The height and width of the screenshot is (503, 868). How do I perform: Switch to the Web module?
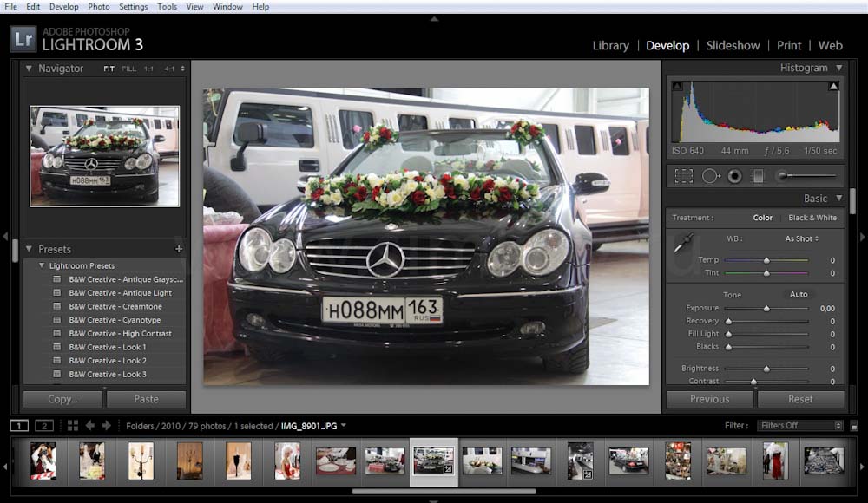(x=831, y=46)
